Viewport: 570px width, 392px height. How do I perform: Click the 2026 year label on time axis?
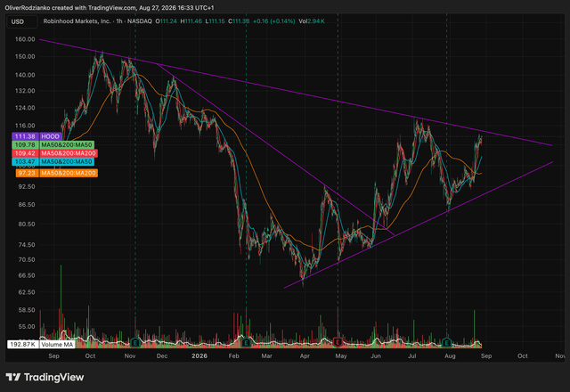199,356
